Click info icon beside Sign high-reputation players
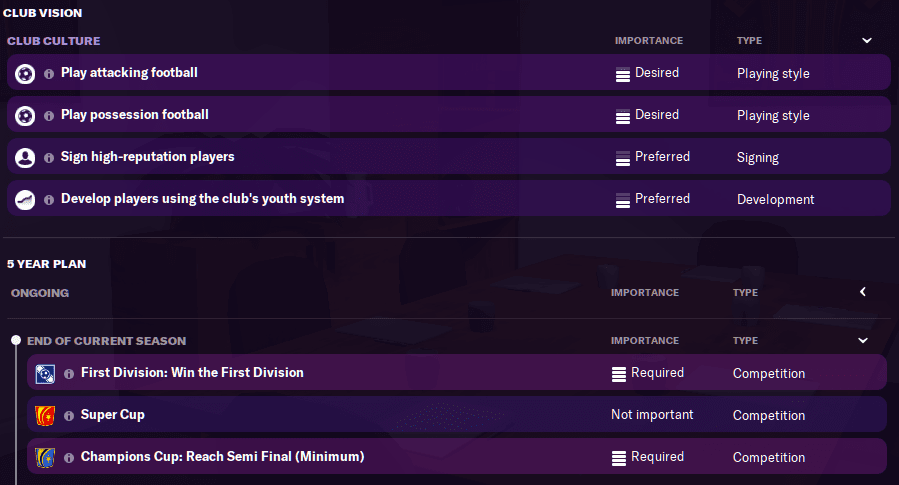The height and width of the screenshot is (485, 899). (x=49, y=158)
